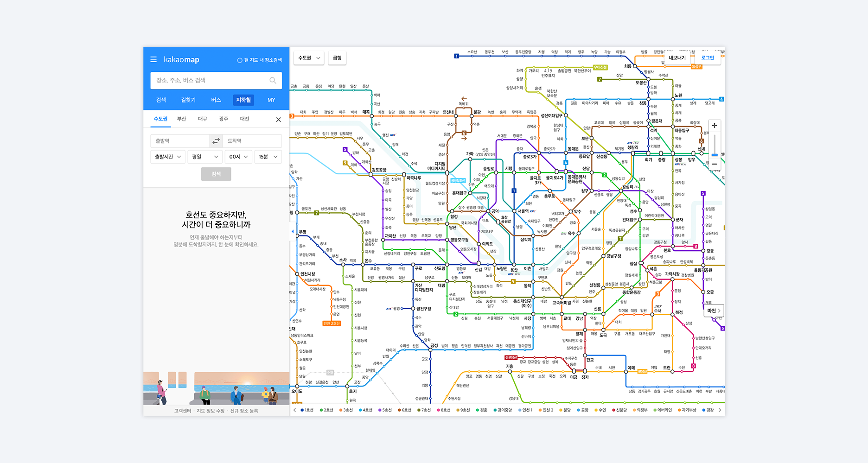Swap departure and arrival stations
The height and width of the screenshot is (463, 868).
(216, 141)
